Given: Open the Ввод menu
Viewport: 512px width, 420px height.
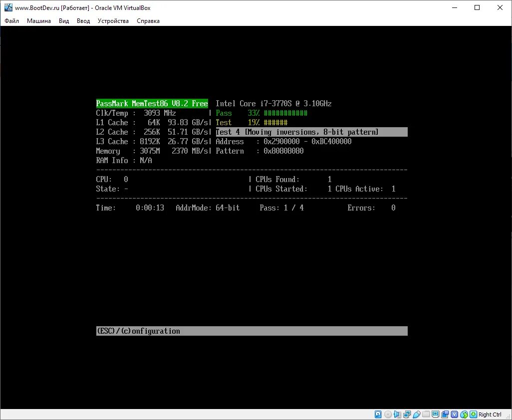Looking at the screenshot, I should (83, 21).
